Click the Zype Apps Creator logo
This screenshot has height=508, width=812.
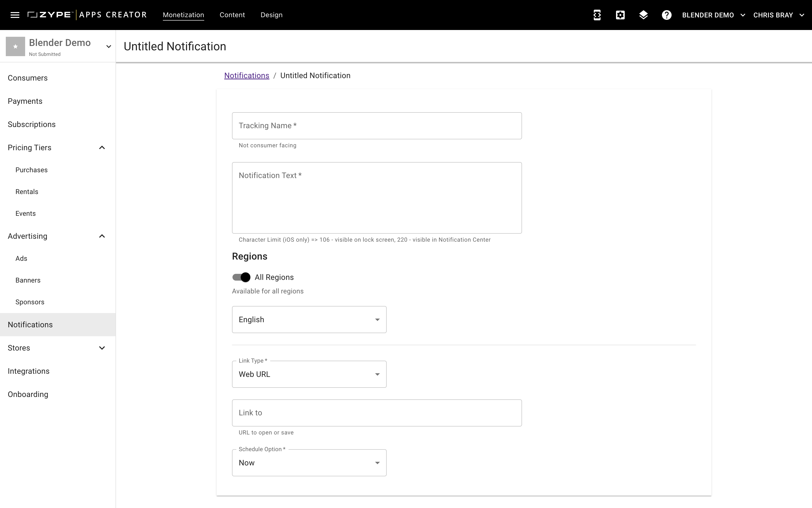[87, 15]
